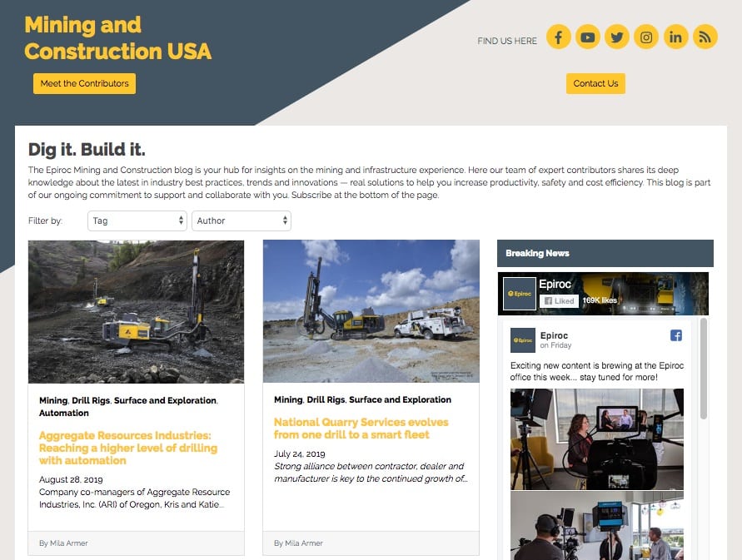
Task: Select Automation tag on first article
Action: (64, 413)
